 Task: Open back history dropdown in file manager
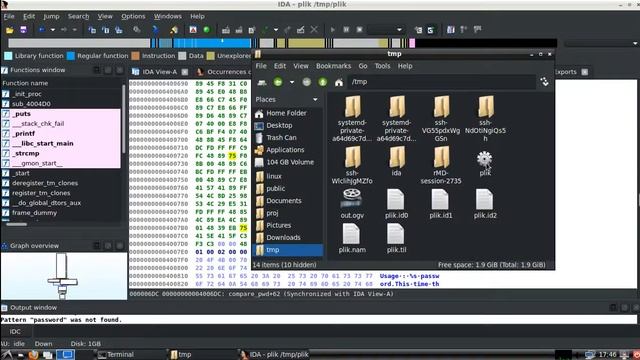click(292, 82)
